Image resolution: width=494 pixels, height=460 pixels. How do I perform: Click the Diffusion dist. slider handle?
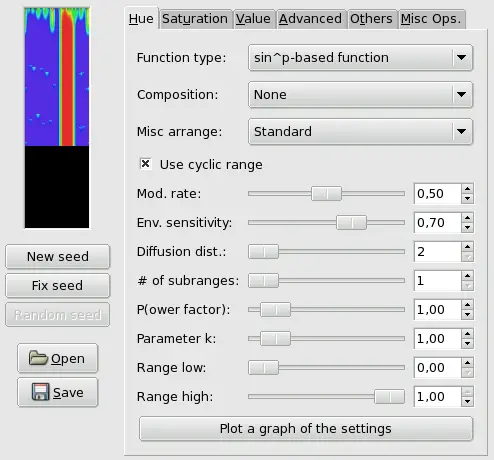[x=264, y=251]
